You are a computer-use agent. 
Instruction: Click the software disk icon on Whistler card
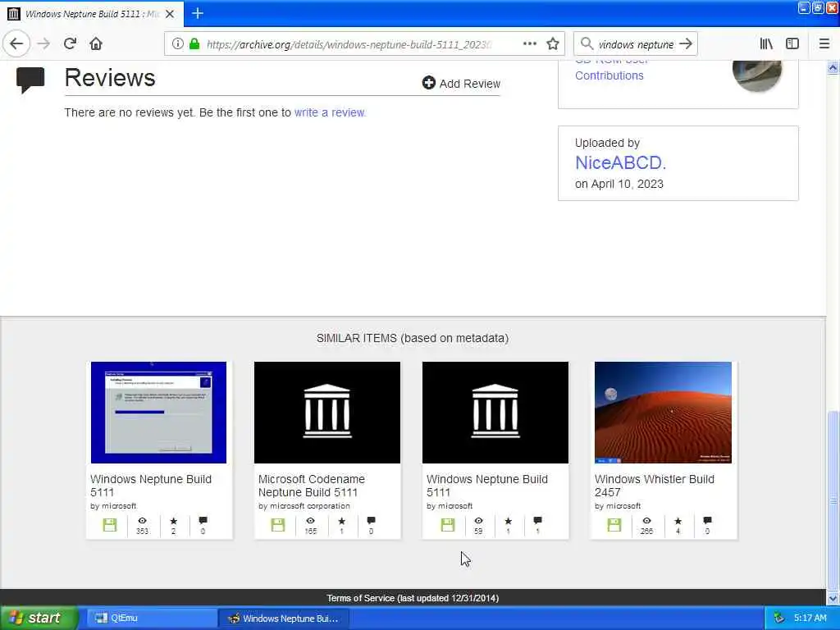614,525
